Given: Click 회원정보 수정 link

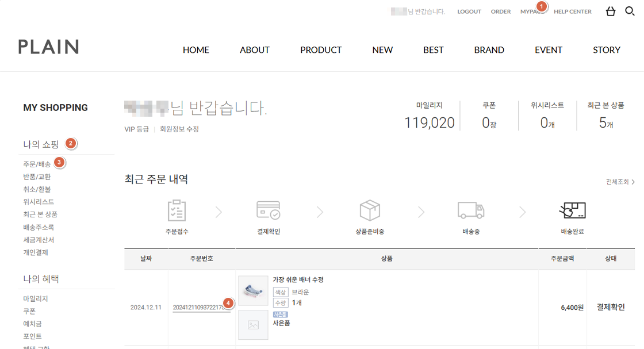Looking at the screenshot, I should (179, 129).
